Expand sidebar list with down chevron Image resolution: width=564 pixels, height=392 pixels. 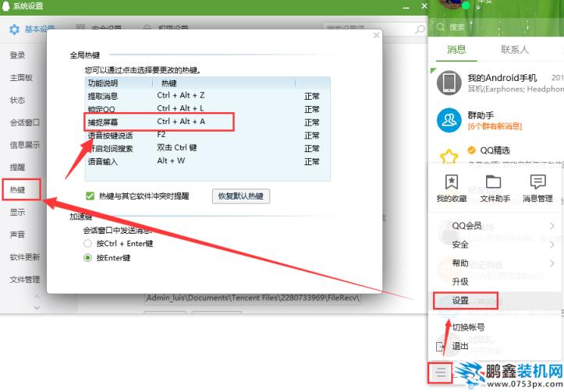pos(37,308)
